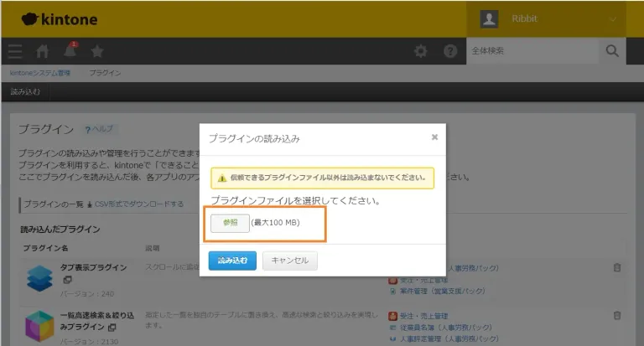The height and width of the screenshot is (346, 644).
Task: Open bookmarks star icon
Action: tap(97, 51)
